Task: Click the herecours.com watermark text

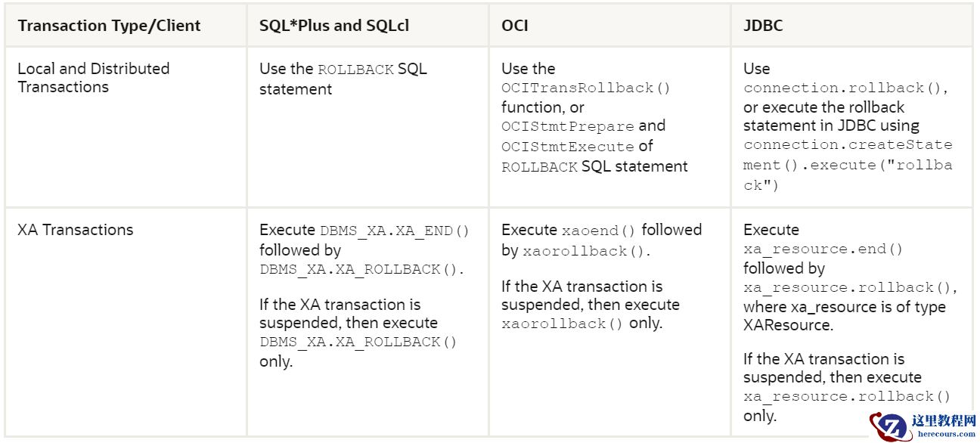Action: (x=946, y=434)
